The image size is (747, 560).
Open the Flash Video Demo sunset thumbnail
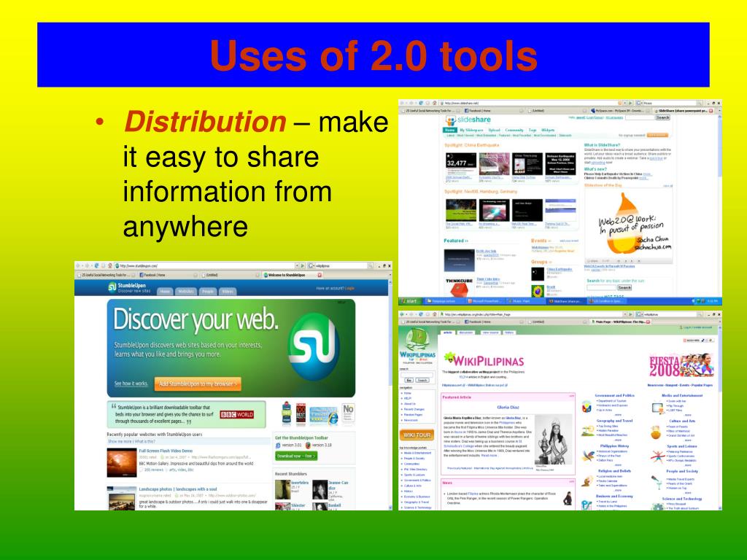point(122,462)
